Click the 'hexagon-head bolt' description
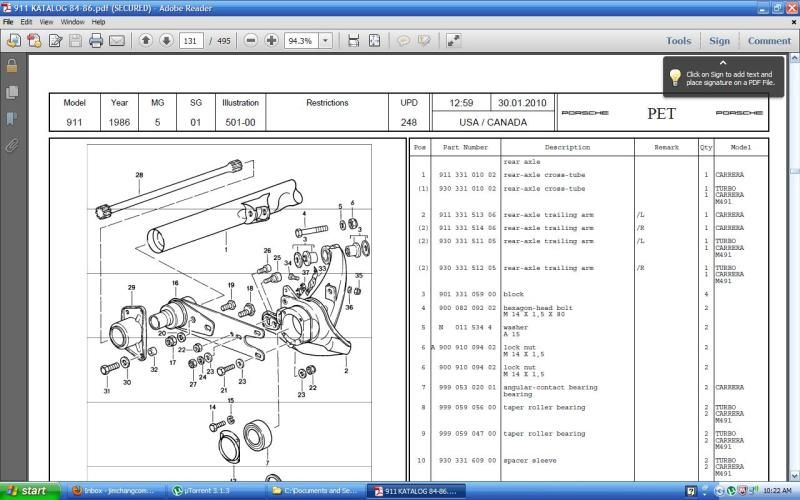Image resolution: width=800 pixels, height=500 pixels. [x=538, y=308]
